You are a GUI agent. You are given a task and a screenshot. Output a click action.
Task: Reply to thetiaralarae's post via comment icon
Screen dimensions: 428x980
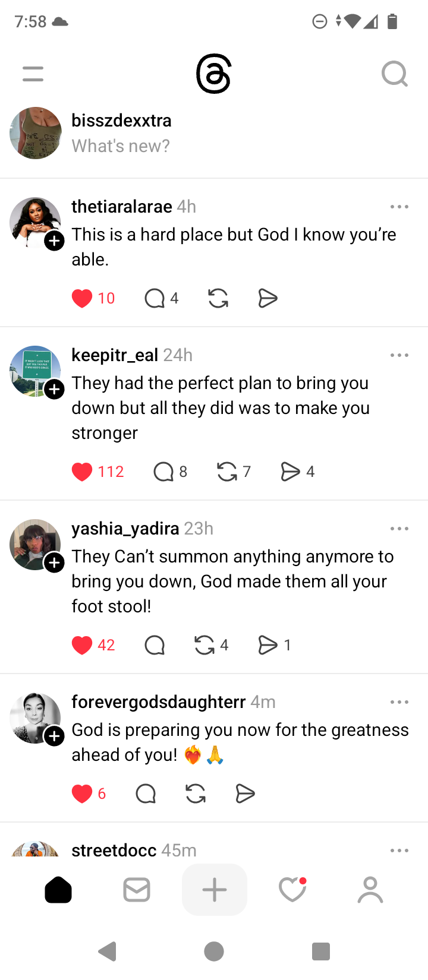tap(155, 298)
